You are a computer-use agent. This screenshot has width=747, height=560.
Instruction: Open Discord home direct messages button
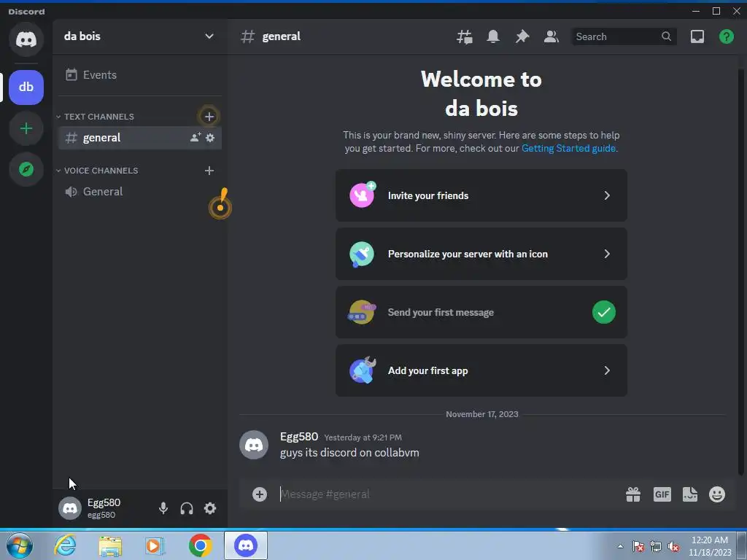pos(26,39)
